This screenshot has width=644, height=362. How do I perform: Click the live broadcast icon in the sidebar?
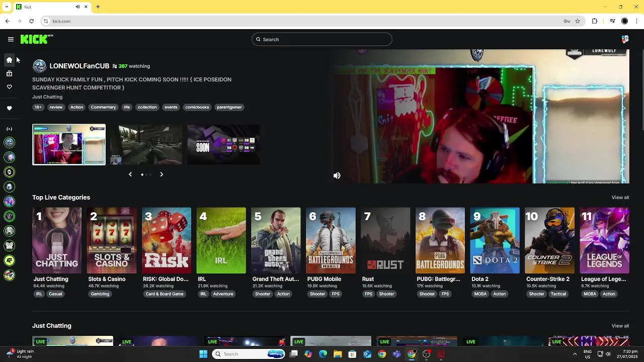[9, 129]
